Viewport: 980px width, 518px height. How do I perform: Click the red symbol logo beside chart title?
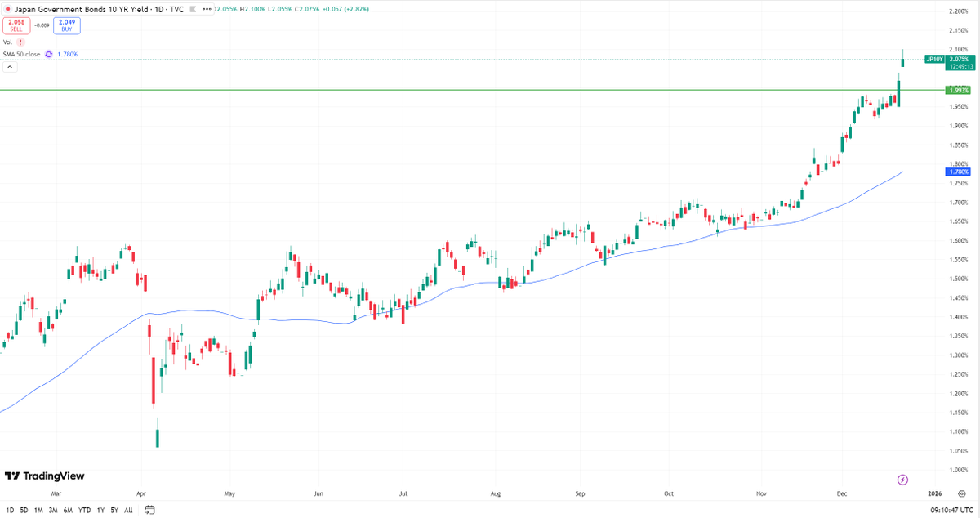pyautogui.click(x=8, y=9)
